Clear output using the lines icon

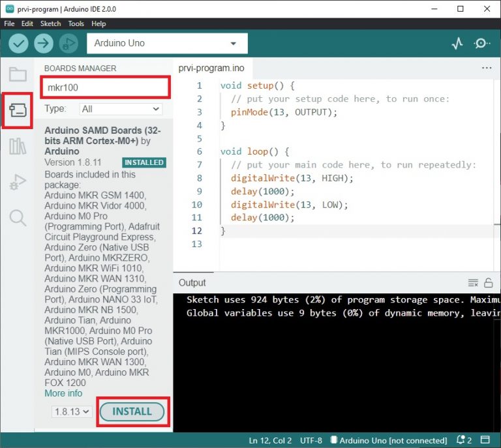click(473, 282)
